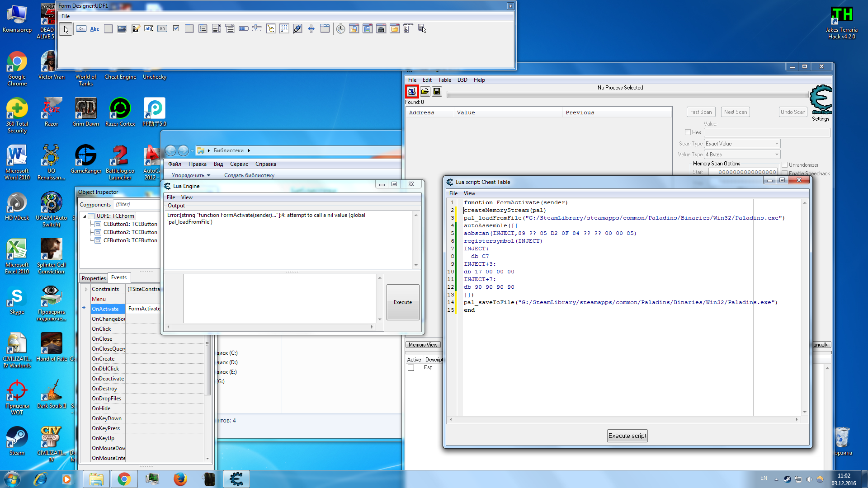
Task: Select the TrackBar component icon
Action: tap(257, 28)
